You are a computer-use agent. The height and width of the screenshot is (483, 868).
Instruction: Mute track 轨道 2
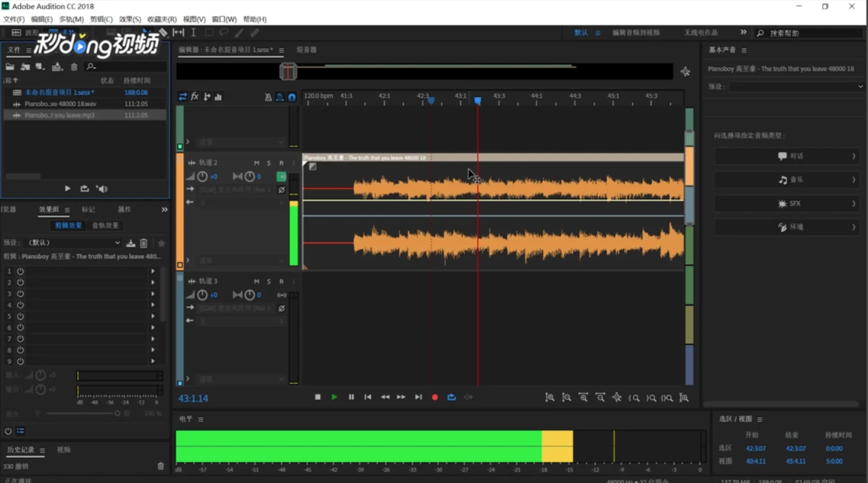(x=256, y=163)
